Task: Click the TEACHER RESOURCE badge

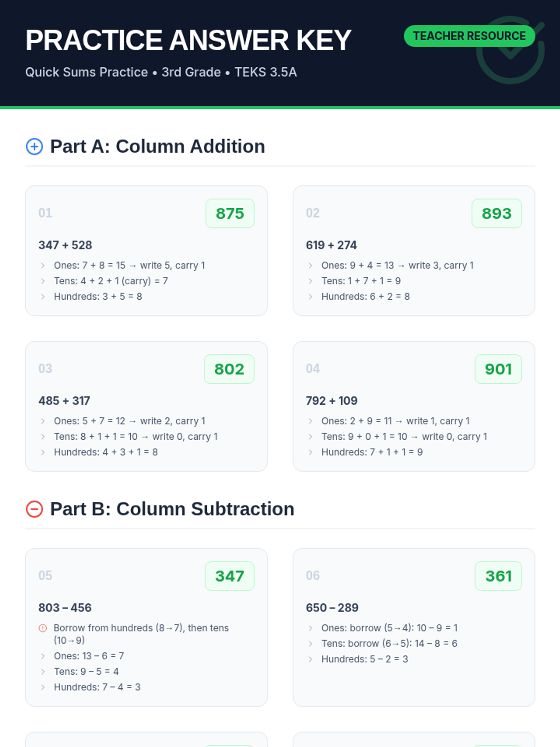Action: pos(469,36)
